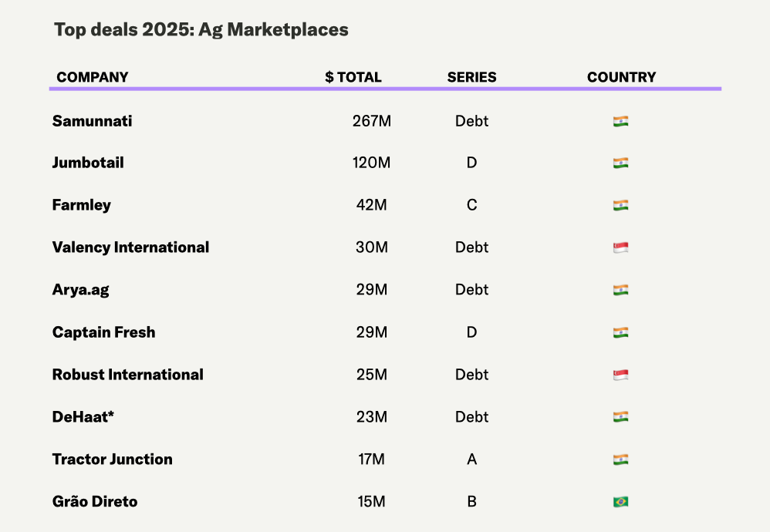Click the SERIES column header
Image resolution: width=770 pixels, height=532 pixels.
pyautogui.click(x=471, y=77)
